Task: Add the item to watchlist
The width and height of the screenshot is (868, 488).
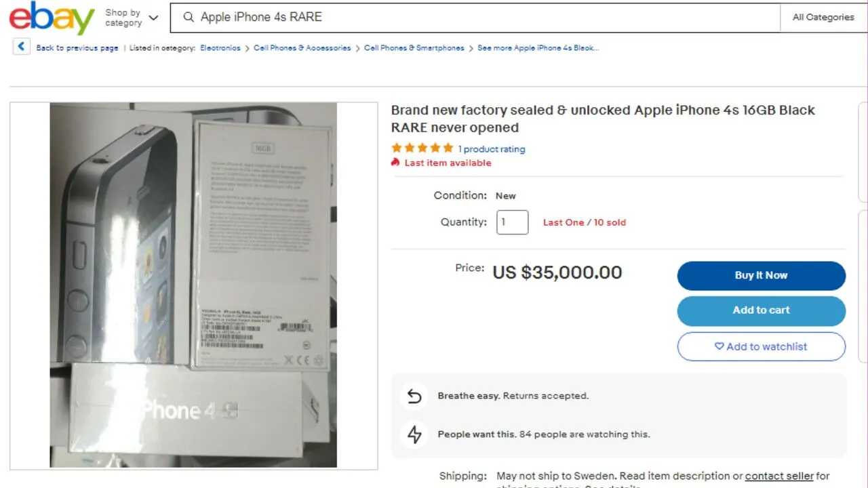Action: 761,346
